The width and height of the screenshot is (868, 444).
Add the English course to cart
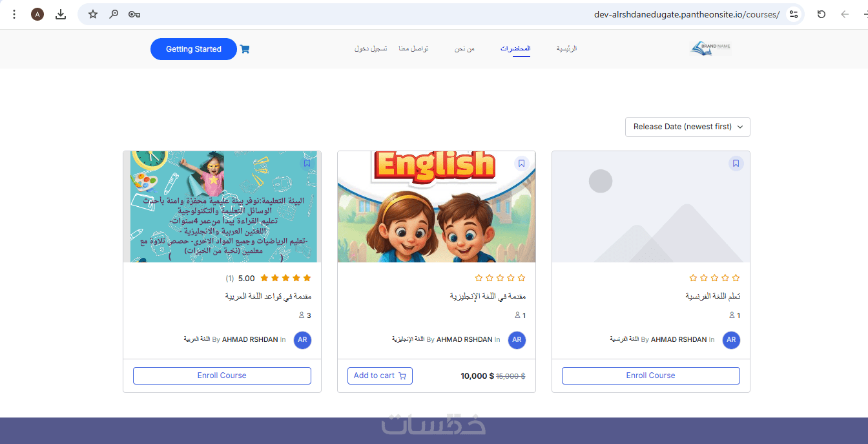point(380,375)
